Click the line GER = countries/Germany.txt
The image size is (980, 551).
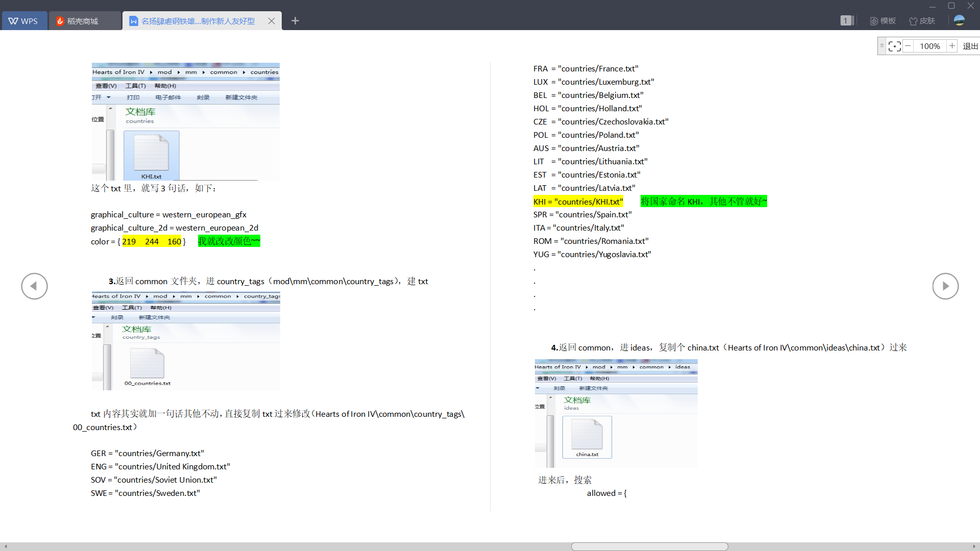[148, 453]
